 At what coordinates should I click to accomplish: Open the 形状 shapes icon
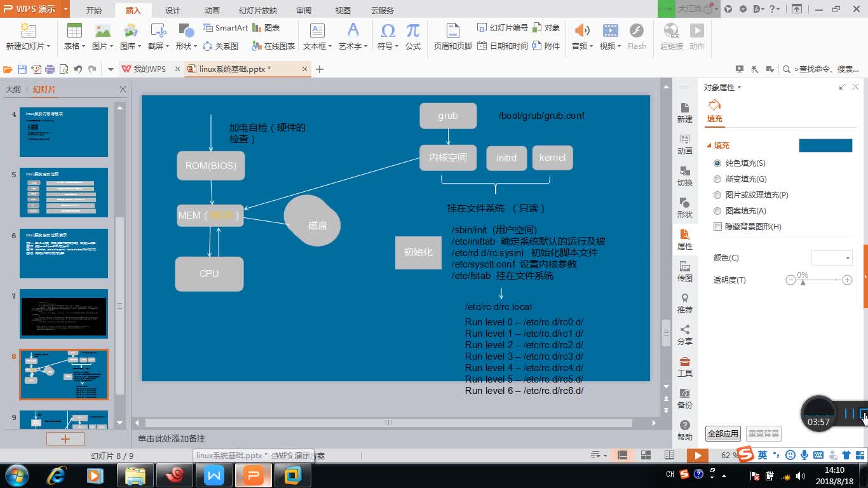point(186,31)
